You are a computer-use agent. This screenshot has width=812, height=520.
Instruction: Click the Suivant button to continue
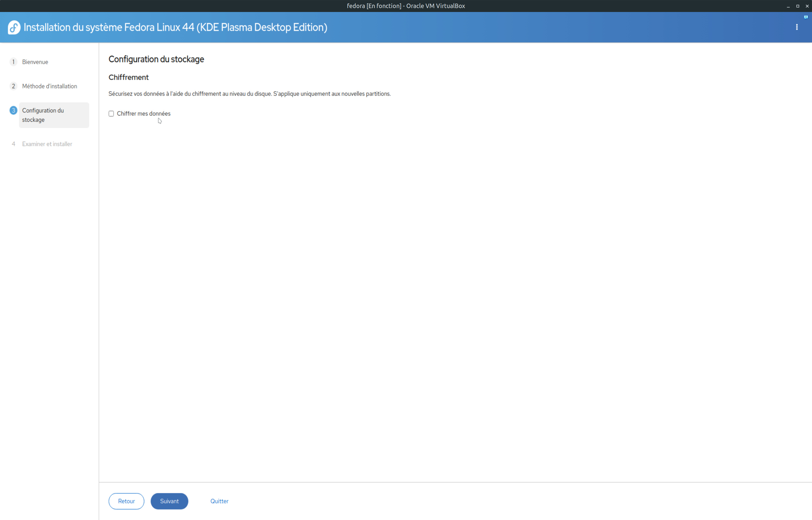pyautogui.click(x=169, y=501)
